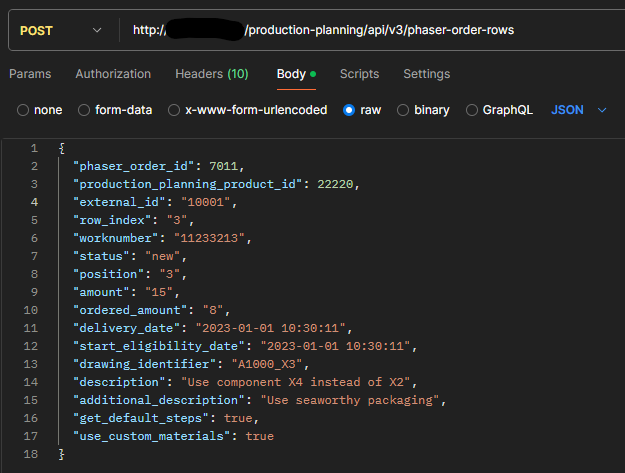Click line number 4 in gutter
The image size is (625, 473).
[34, 202]
